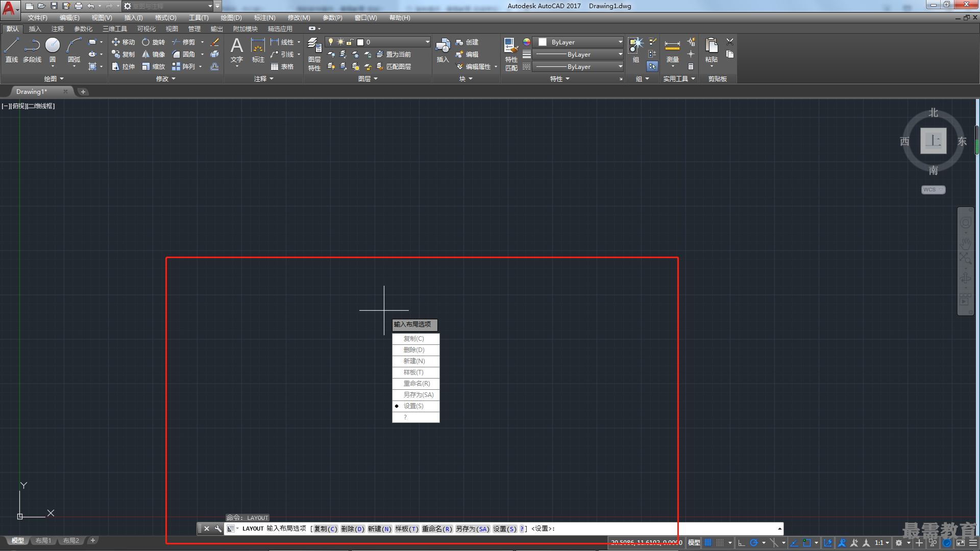Expand the 修改 panel

tap(165, 79)
